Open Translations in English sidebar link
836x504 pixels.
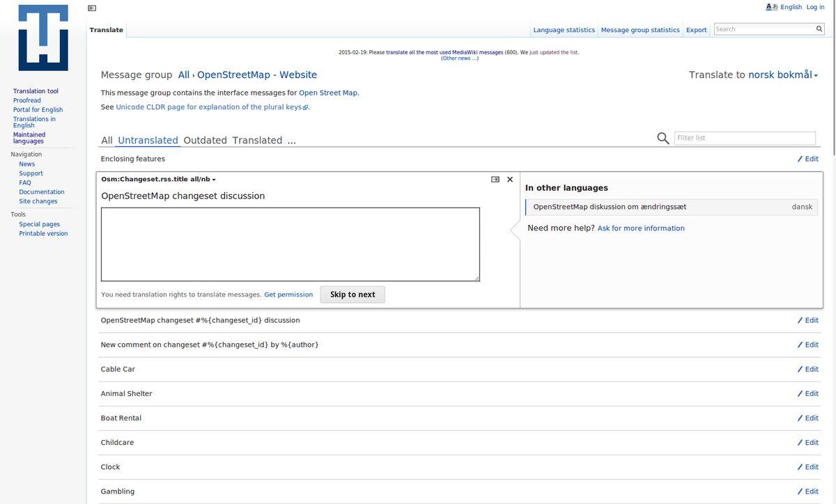[34, 123]
